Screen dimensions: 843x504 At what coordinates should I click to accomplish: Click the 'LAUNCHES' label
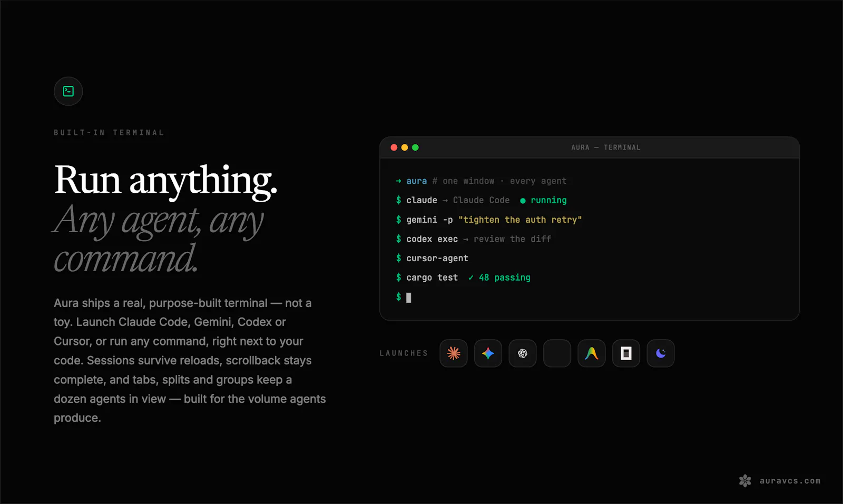404,353
